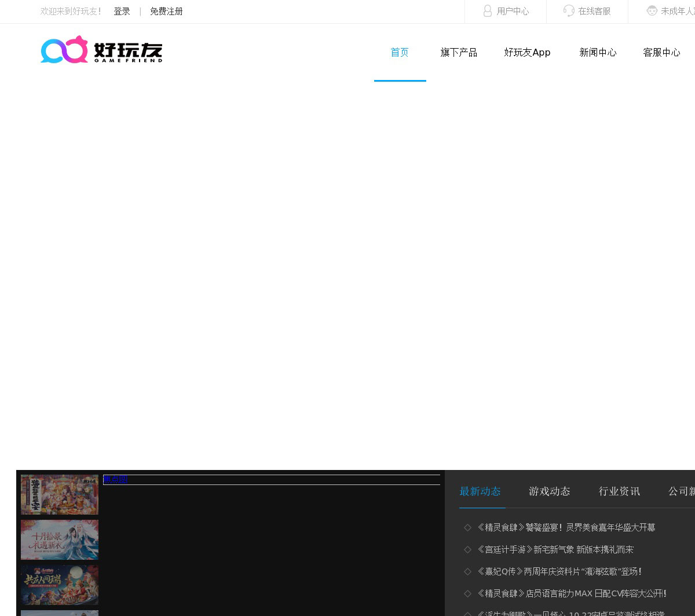
Task: Open 客服中心 in the main navigation
Action: pos(661,53)
